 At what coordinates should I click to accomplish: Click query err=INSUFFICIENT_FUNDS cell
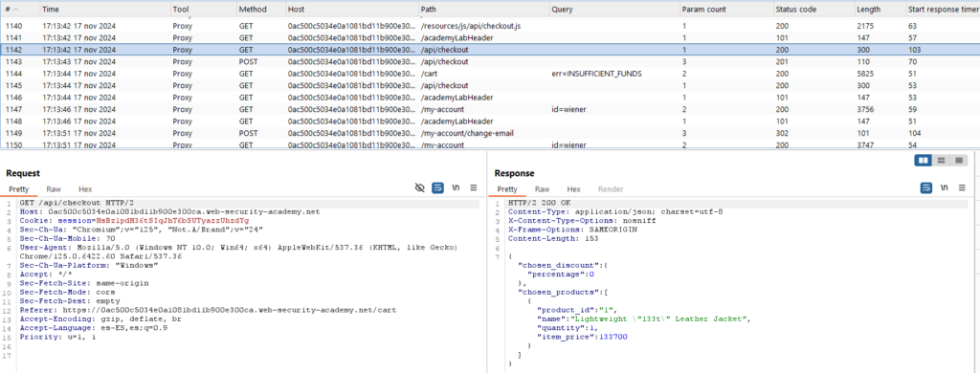[596, 74]
